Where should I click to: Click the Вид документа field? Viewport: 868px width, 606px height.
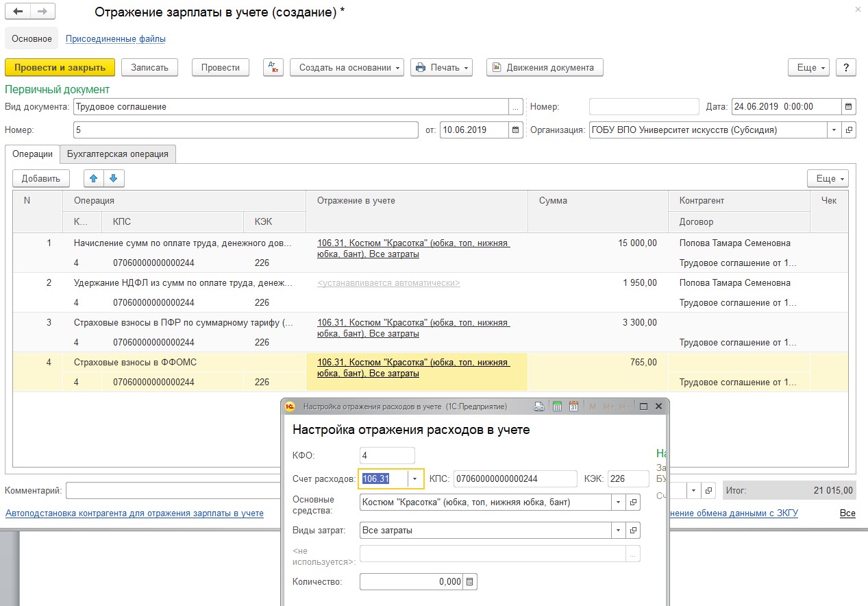[x=290, y=107]
